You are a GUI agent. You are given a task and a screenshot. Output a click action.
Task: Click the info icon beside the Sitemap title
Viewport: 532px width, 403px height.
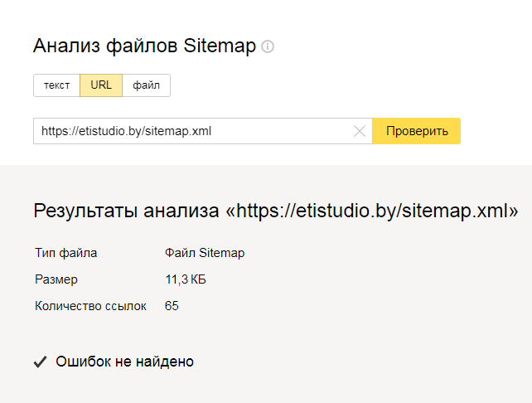[268, 47]
